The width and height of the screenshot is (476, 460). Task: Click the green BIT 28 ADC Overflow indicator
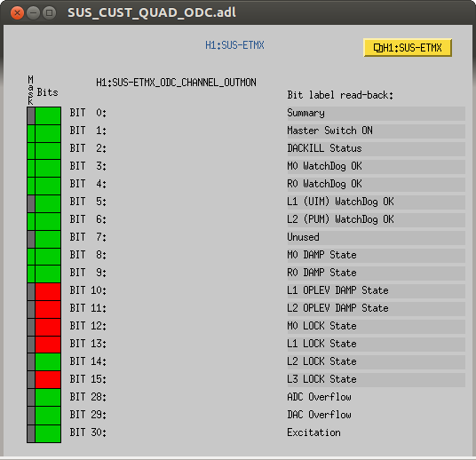point(48,398)
